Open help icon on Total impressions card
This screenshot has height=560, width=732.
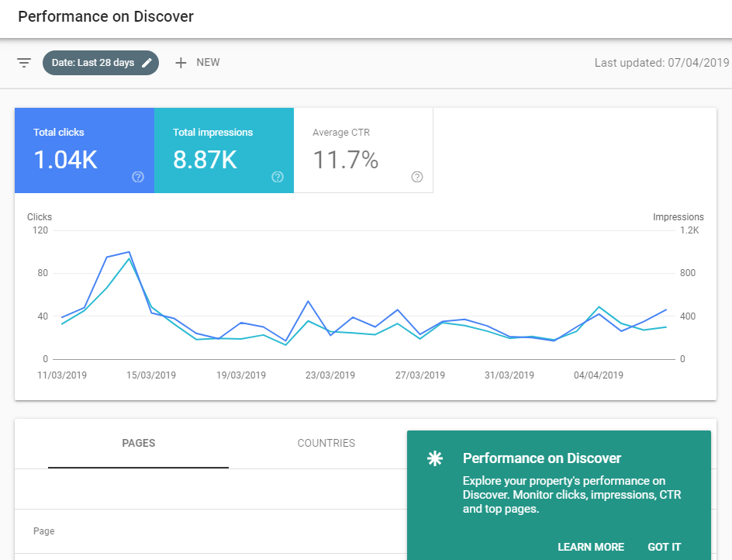tap(278, 177)
